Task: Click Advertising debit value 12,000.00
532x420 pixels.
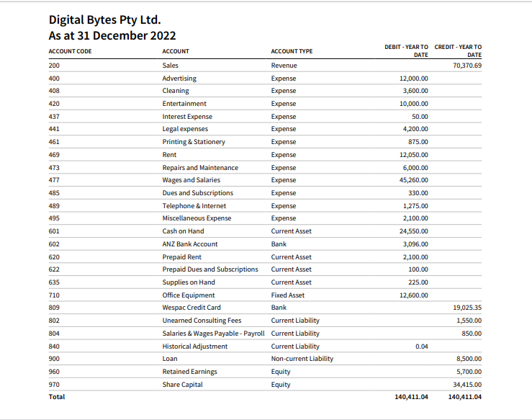Action: 414,79
